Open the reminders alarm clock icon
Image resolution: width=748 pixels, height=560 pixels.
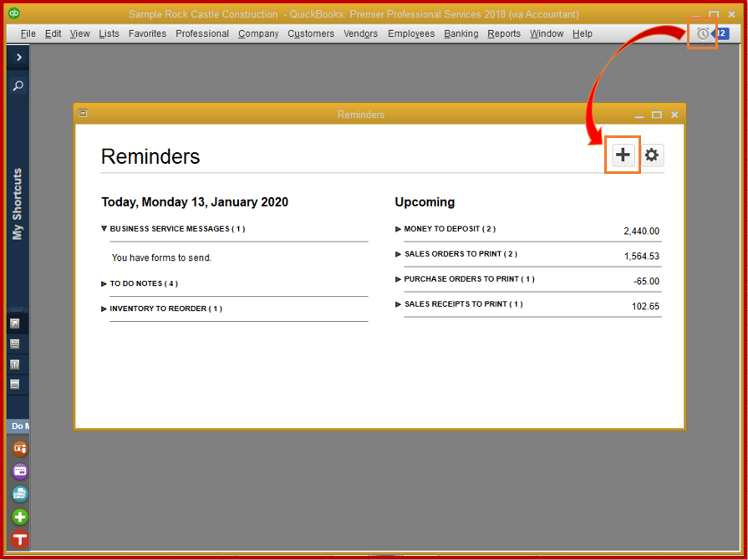703,33
